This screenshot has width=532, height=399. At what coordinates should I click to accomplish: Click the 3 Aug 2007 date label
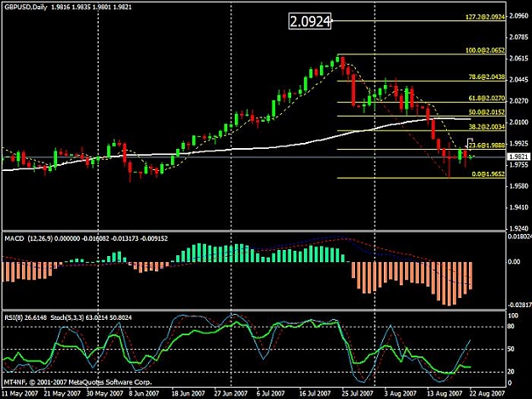(x=401, y=393)
